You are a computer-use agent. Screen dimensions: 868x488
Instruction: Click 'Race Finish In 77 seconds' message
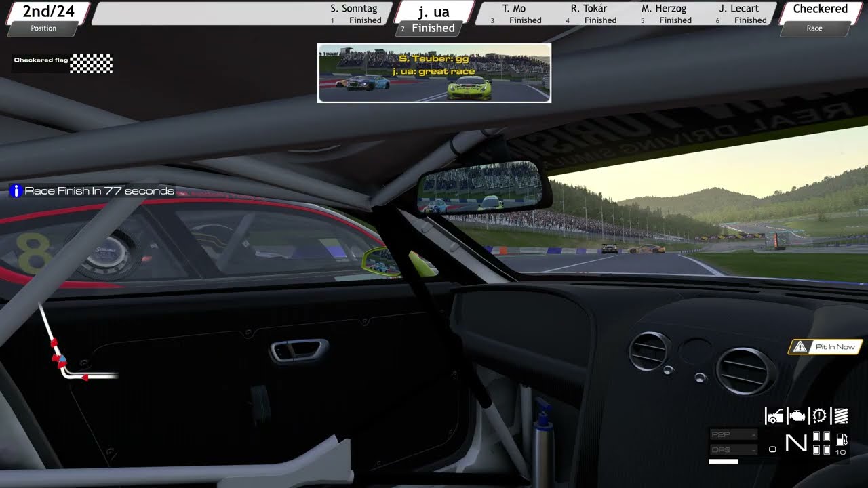coord(99,191)
